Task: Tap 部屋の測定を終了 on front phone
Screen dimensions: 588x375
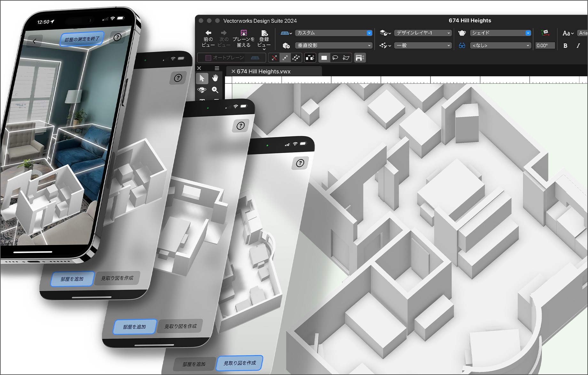Action: coord(82,39)
